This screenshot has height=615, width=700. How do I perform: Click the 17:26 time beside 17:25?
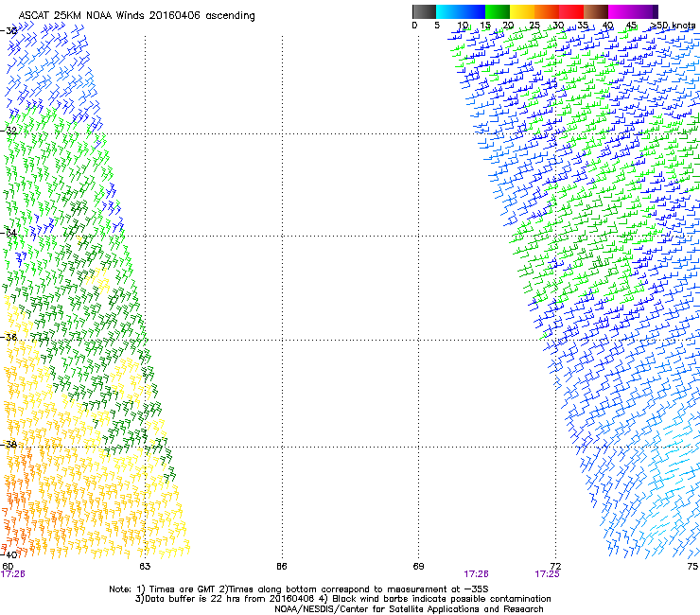click(x=477, y=574)
